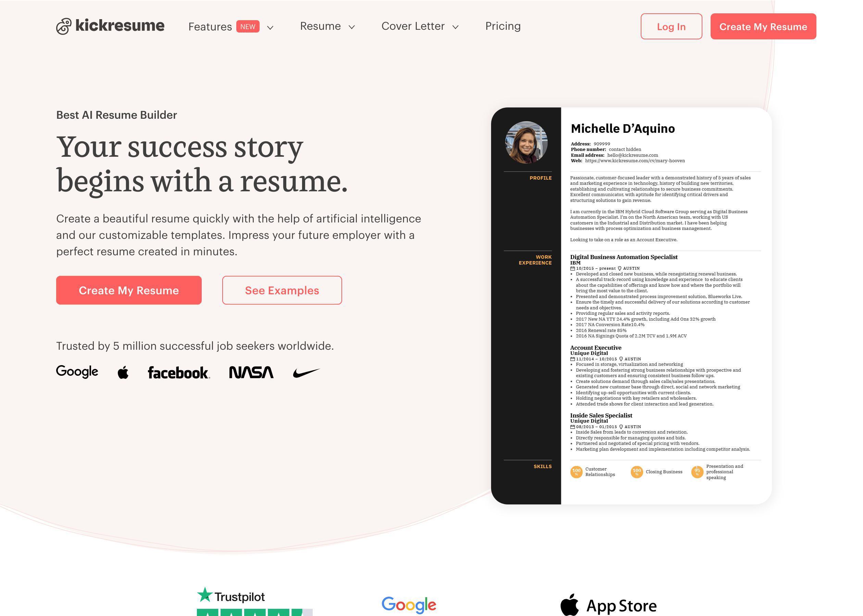
Task: Click the Log In button
Action: pos(671,26)
